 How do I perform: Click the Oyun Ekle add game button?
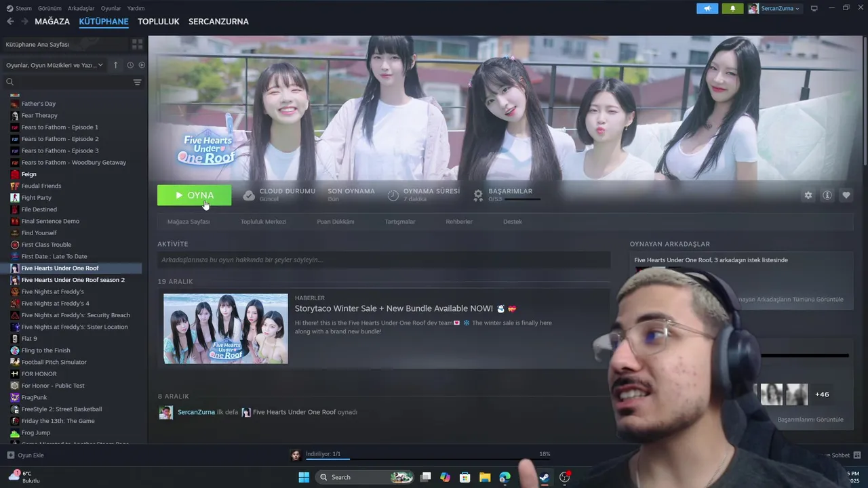click(26, 455)
